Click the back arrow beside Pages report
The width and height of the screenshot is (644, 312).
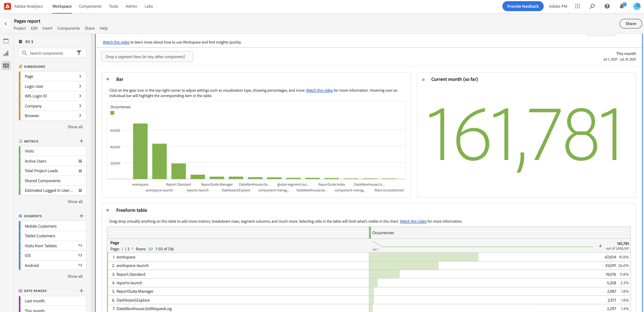click(x=6, y=24)
